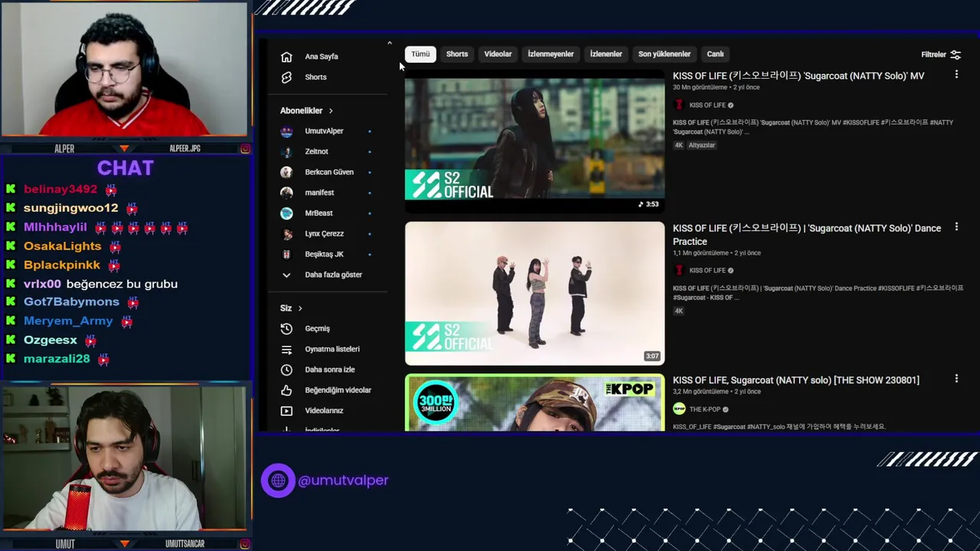Open Berkcan Güven channel avatar
980x551 pixels.
(286, 172)
